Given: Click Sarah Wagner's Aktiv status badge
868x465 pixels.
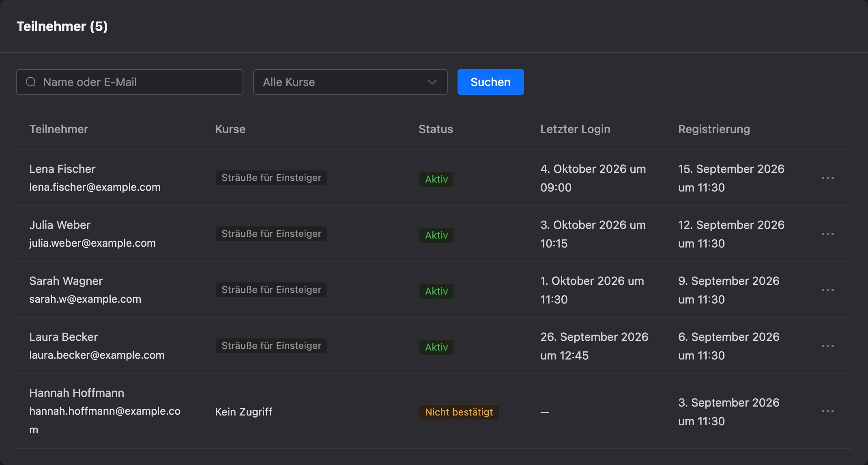Looking at the screenshot, I should point(436,291).
